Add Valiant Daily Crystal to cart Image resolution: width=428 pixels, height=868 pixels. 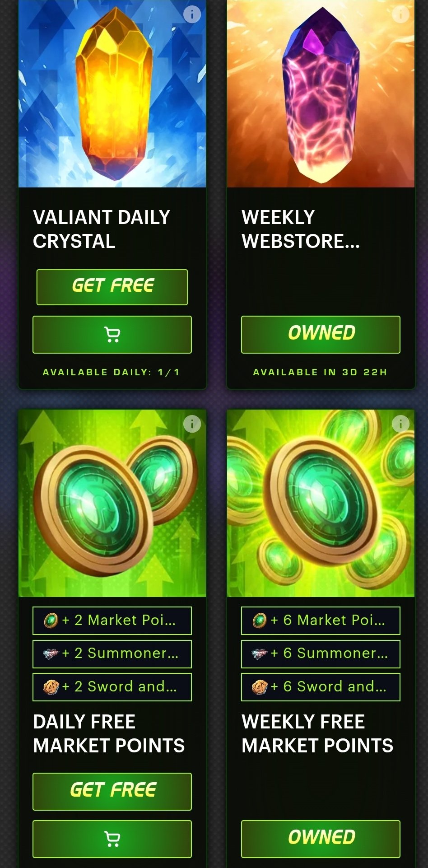112,335
